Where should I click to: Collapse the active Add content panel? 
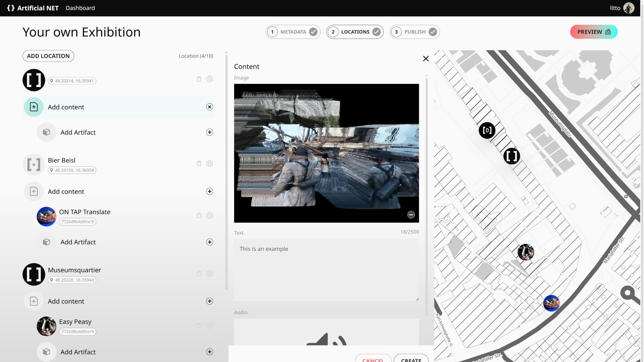210,107
